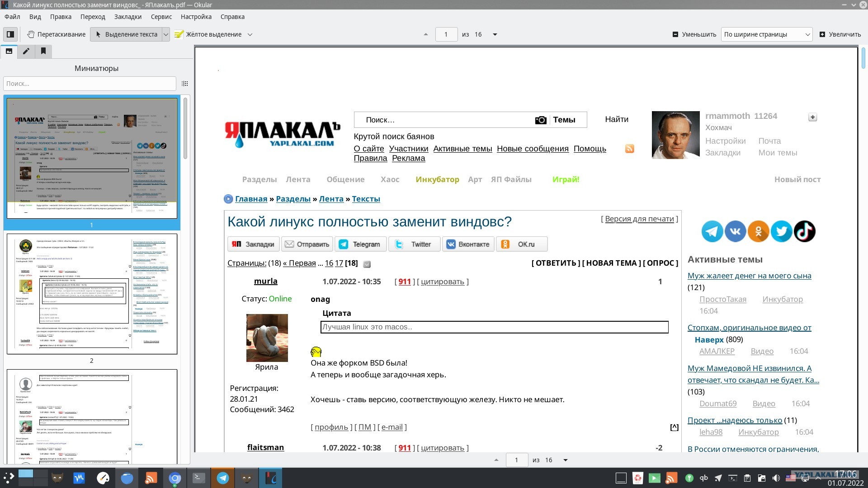Click the Вконтакте share button
This screenshot has height=488, width=868.
click(x=468, y=244)
